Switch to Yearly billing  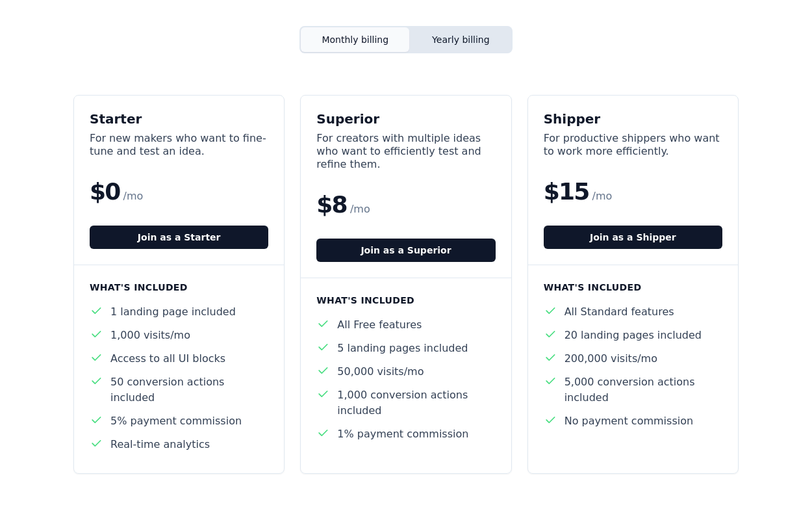pos(461,40)
